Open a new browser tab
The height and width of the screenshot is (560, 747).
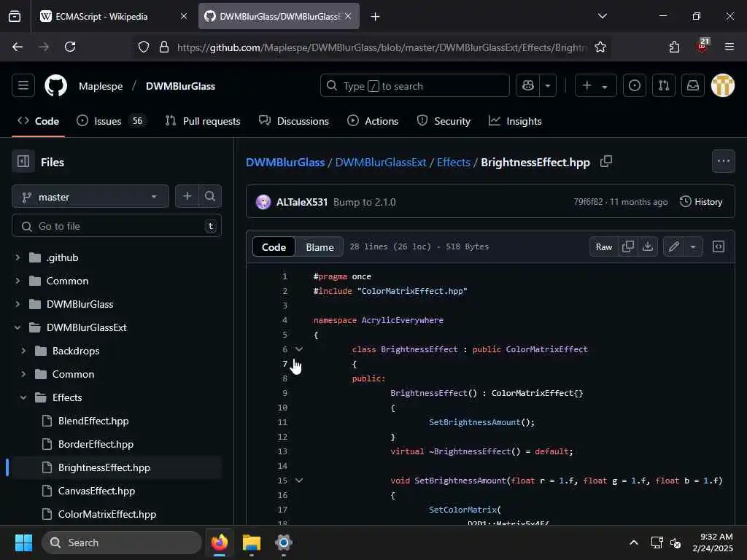point(375,16)
